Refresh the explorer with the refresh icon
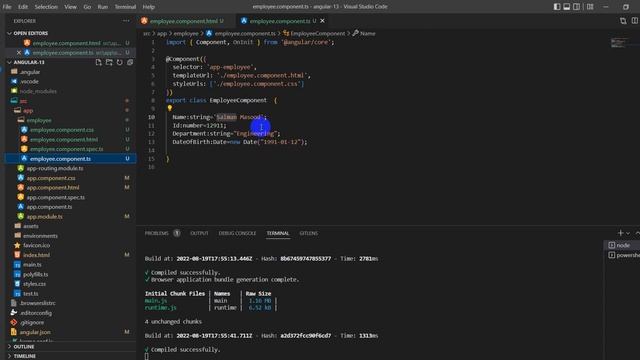640x360 pixels. click(120, 62)
